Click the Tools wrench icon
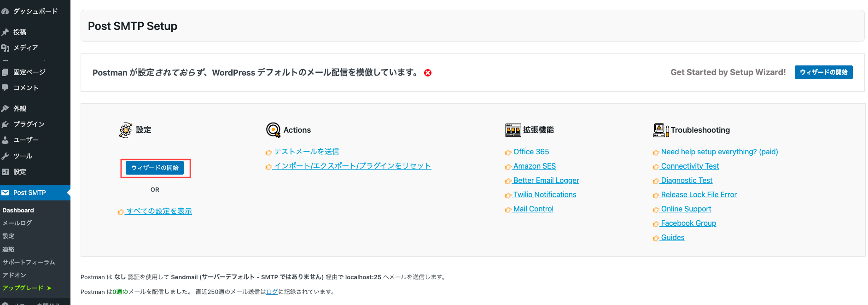 [x=5, y=156]
